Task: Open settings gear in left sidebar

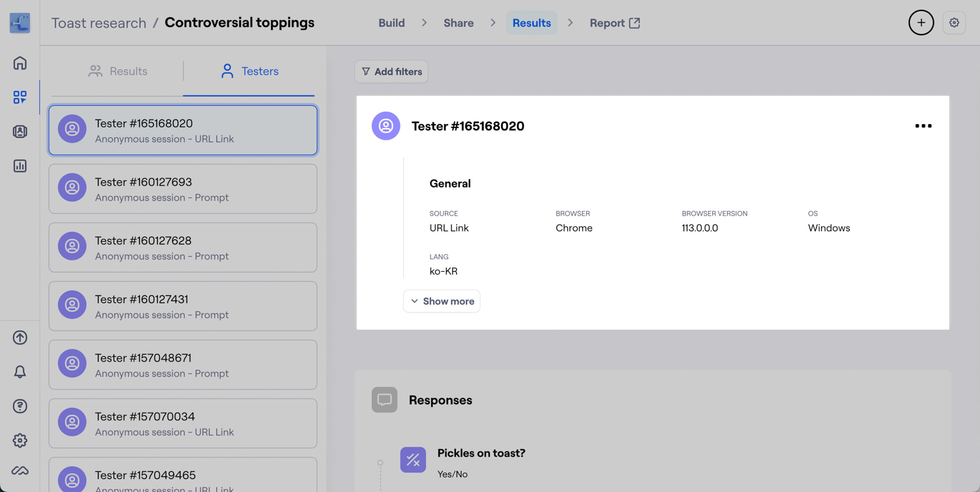Action: pyautogui.click(x=20, y=440)
